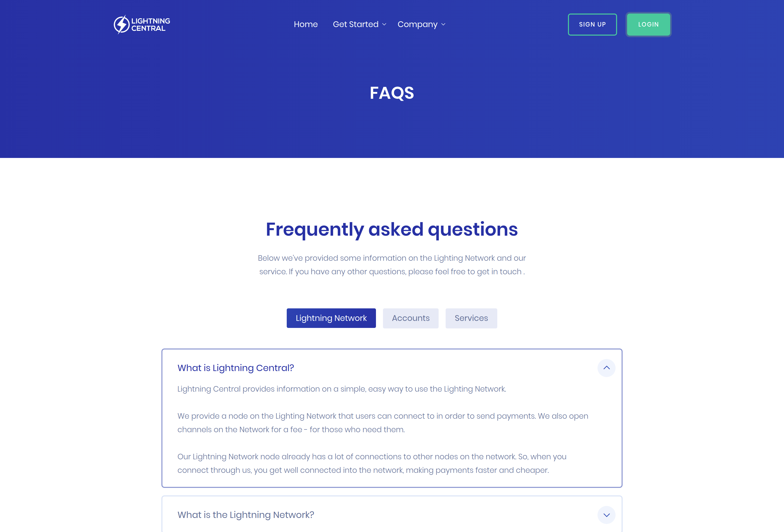
Task: Collapse the 'What is Lightning Central?' answer
Action: click(x=606, y=368)
